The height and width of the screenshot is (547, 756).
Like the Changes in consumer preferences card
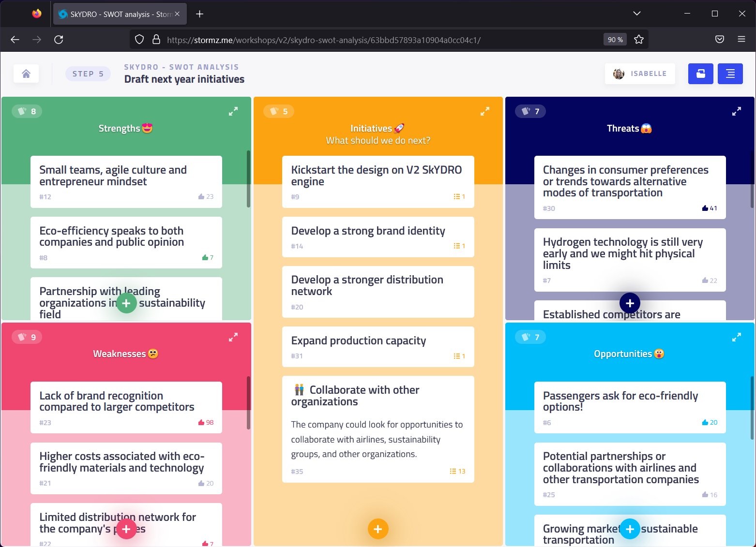pyautogui.click(x=710, y=208)
